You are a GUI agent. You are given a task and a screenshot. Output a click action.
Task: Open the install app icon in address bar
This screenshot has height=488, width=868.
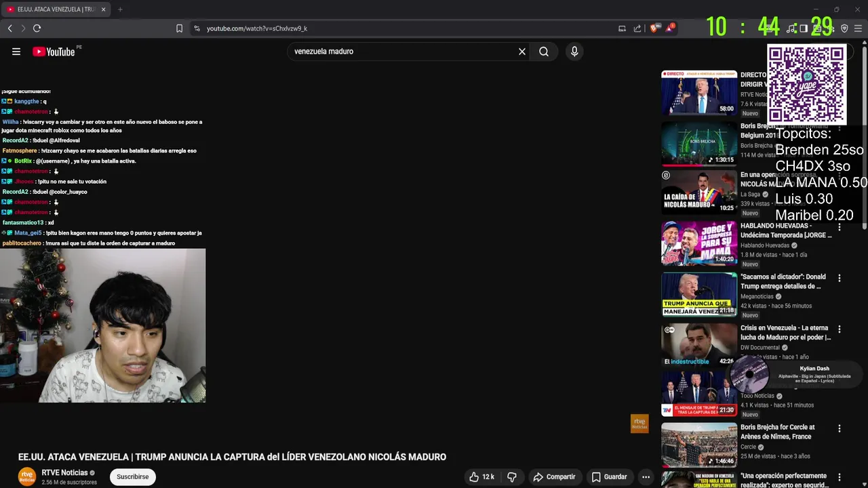(622, 28)
